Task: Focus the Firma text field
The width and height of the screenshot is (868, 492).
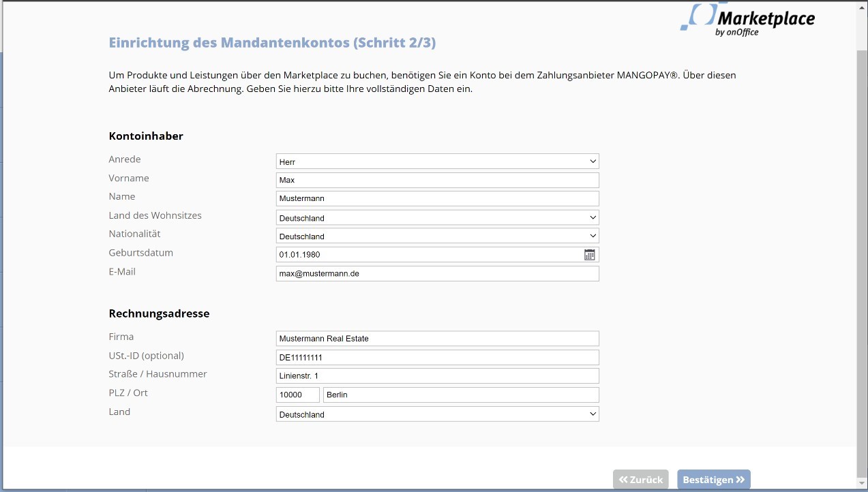Action: [x=437, y=339]
